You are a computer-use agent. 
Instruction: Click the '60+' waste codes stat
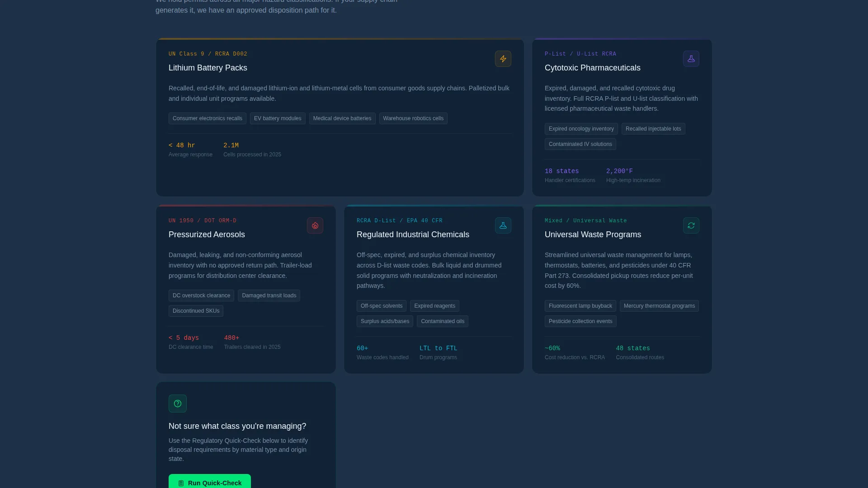tap(363, 348)
